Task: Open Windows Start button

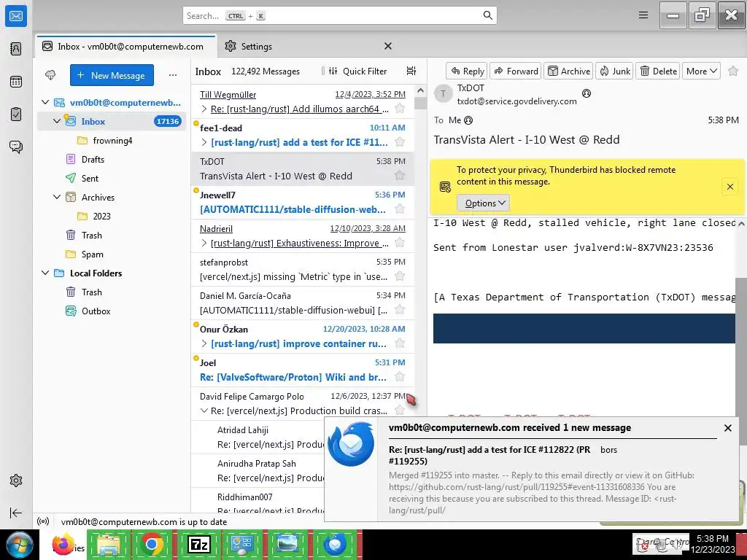Action: 19,545
